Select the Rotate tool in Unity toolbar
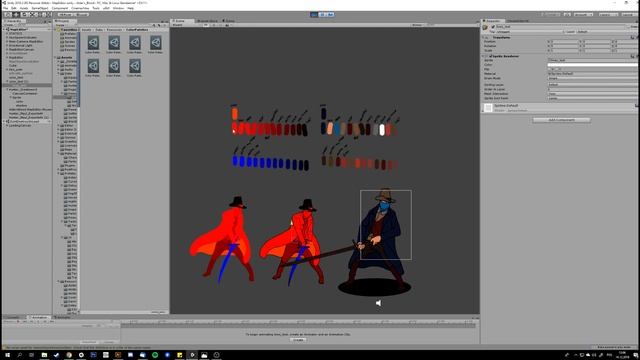Image resolution: width=640 pixels, height=360 pixels. [x=24, y=14]
